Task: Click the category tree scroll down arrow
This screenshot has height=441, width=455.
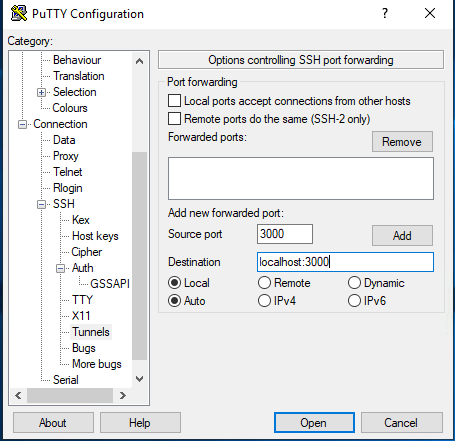Action: pos(140,379)
